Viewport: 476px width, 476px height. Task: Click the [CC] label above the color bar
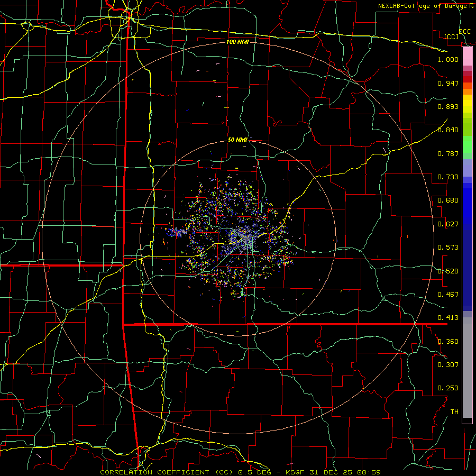click(452, 36)
